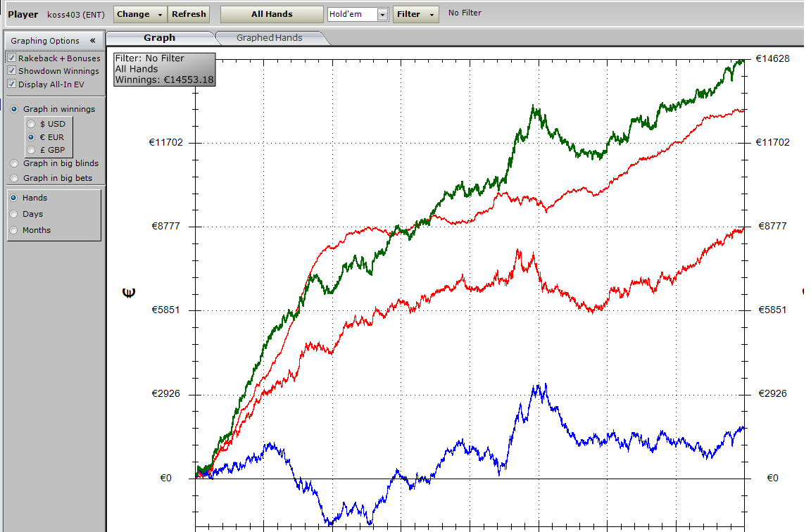This screenshot has width=811, height=532.
Task: Toggle the Rakeback + Bonuses checkbox
Action: pos(11,58)
